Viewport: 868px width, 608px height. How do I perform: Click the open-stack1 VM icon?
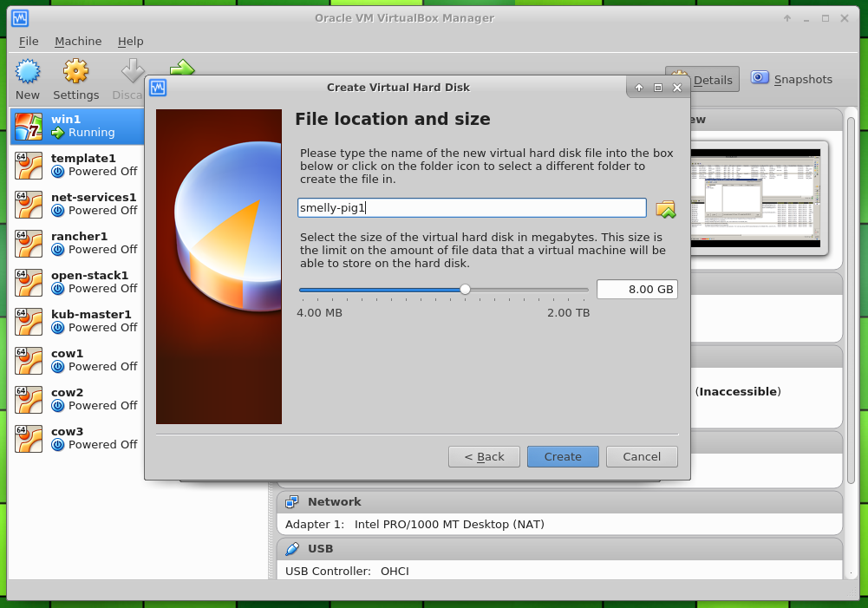point(29,283)
